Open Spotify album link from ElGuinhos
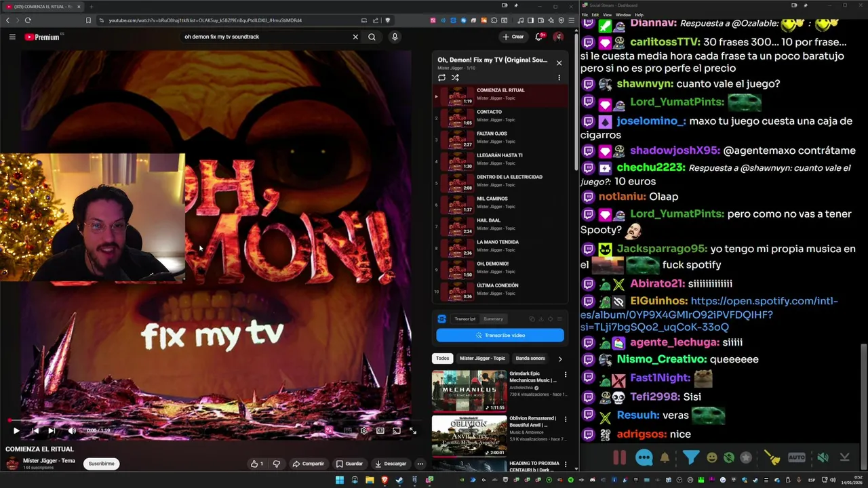The height and width of the screenshot is (488, 868). [x=709, y=314]
